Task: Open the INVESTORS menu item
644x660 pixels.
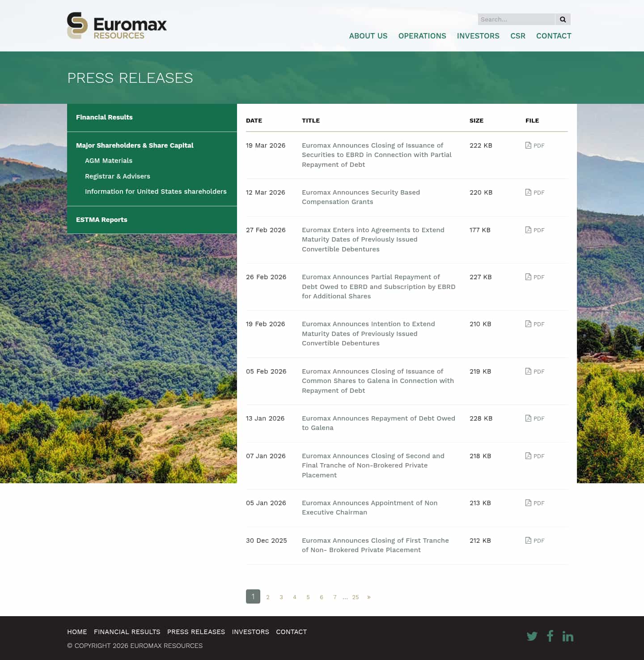Action: 478,36
